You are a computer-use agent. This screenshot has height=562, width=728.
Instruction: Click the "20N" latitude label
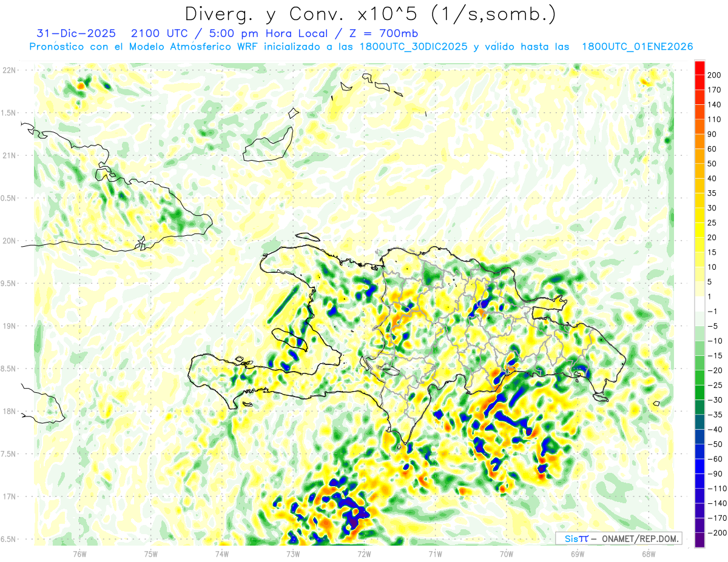click(8, 241)
